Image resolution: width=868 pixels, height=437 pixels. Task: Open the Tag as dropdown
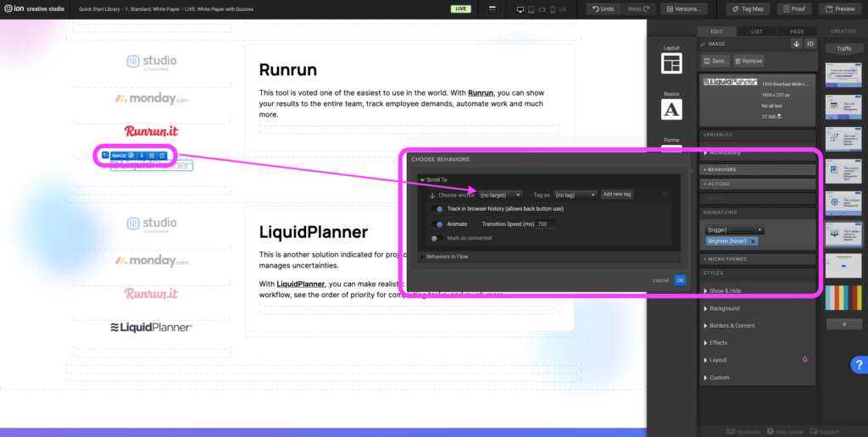coord(576,195)
